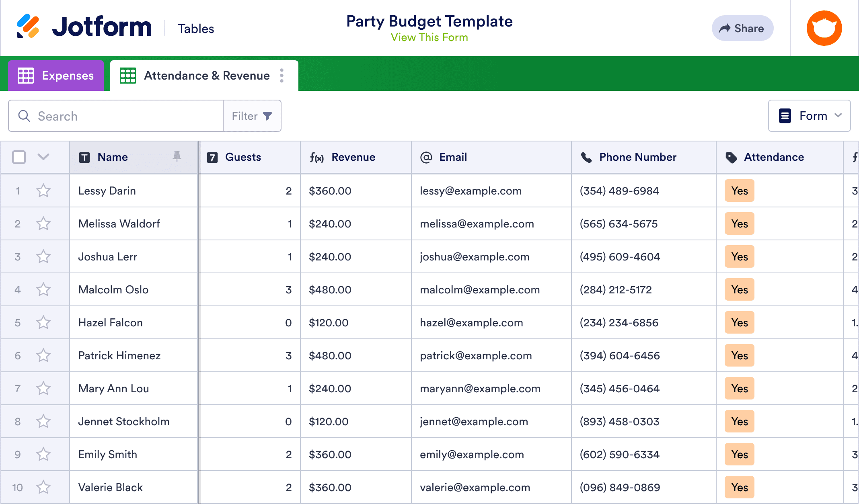Click row number 10
Viewport: 859px width, 504px height.
(17, 488)
